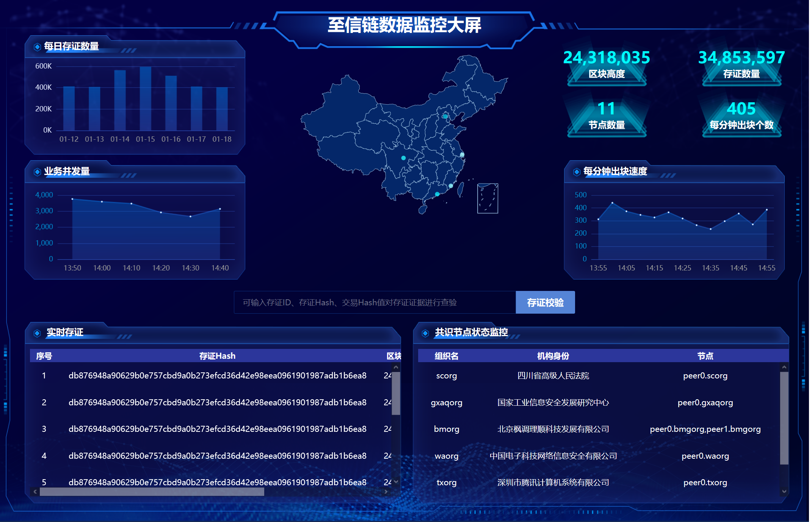
Task: Select the 机构身份 column header
Action: (x=553, y=356)
